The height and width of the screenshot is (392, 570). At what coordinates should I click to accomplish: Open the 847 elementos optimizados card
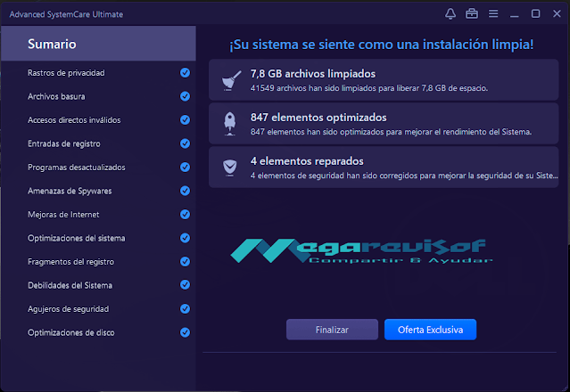(384, 124)
